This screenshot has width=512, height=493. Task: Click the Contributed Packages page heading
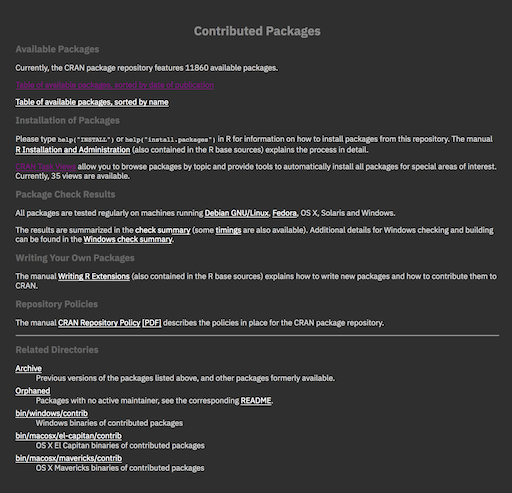pos(257,31)
